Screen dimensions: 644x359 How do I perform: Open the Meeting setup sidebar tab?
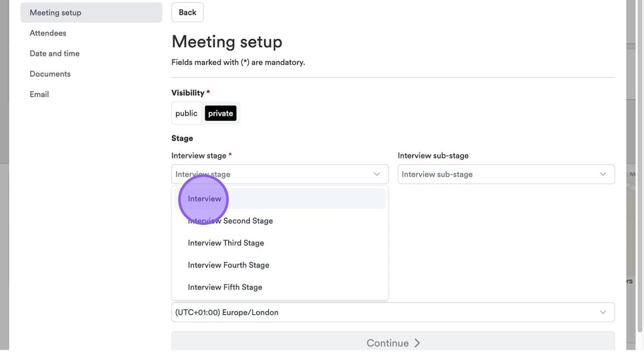(56, 12)
